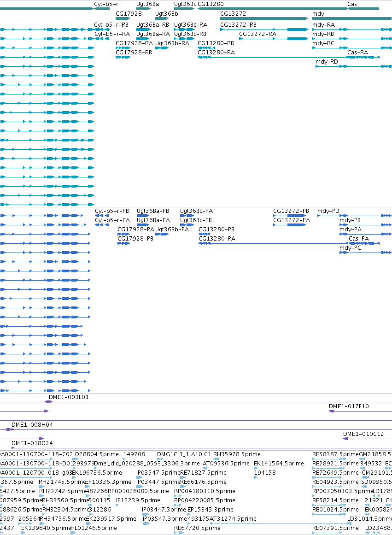Select transcript Cyt-b5-r-RA

[112, 34]
